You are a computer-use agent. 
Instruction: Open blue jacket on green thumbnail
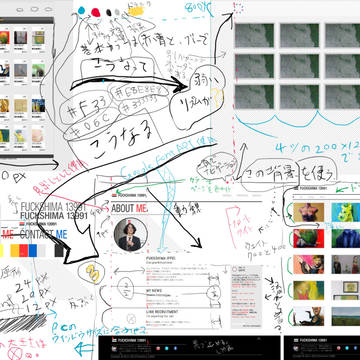coord(346,238)
